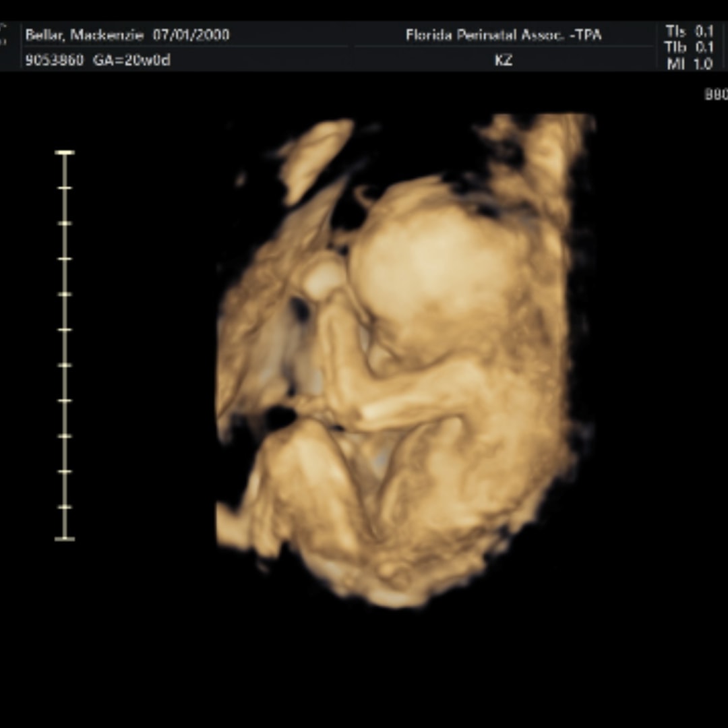Click the dark cavity beside the fetal hand

click(x=299, y=309)
